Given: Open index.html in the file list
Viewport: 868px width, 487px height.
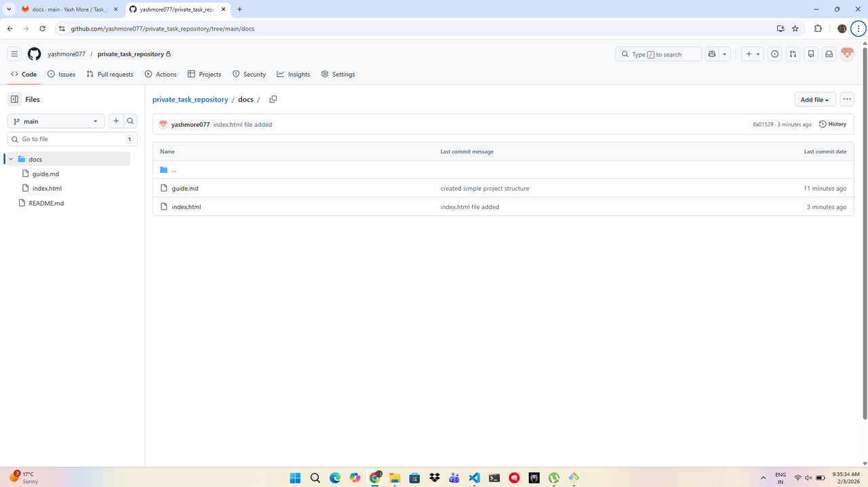Looking at the screenshot, I should 186,207.
